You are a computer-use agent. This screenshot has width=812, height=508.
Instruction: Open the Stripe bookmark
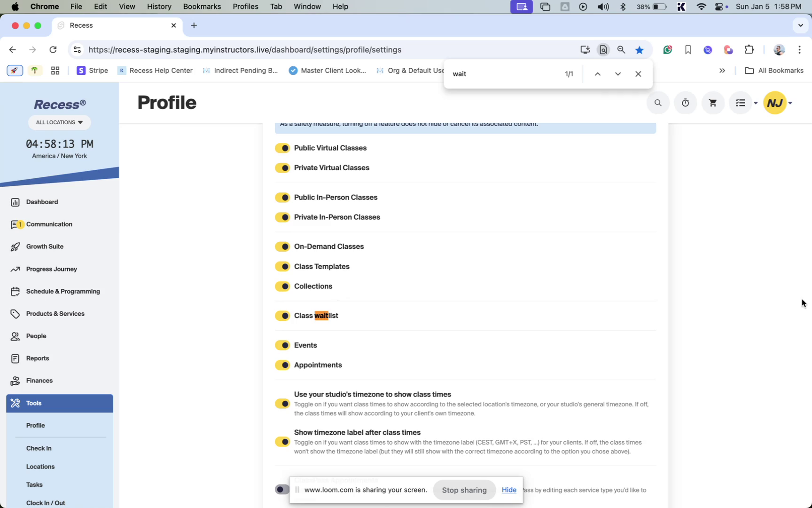93,71
